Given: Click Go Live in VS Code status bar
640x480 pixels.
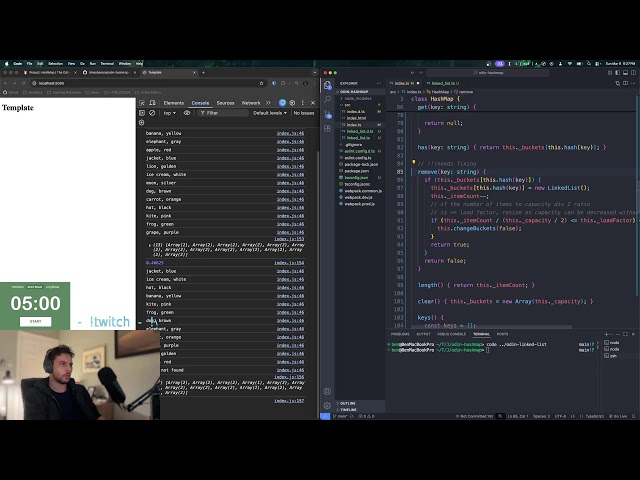Looking at the screenshot, I should 618,416.
